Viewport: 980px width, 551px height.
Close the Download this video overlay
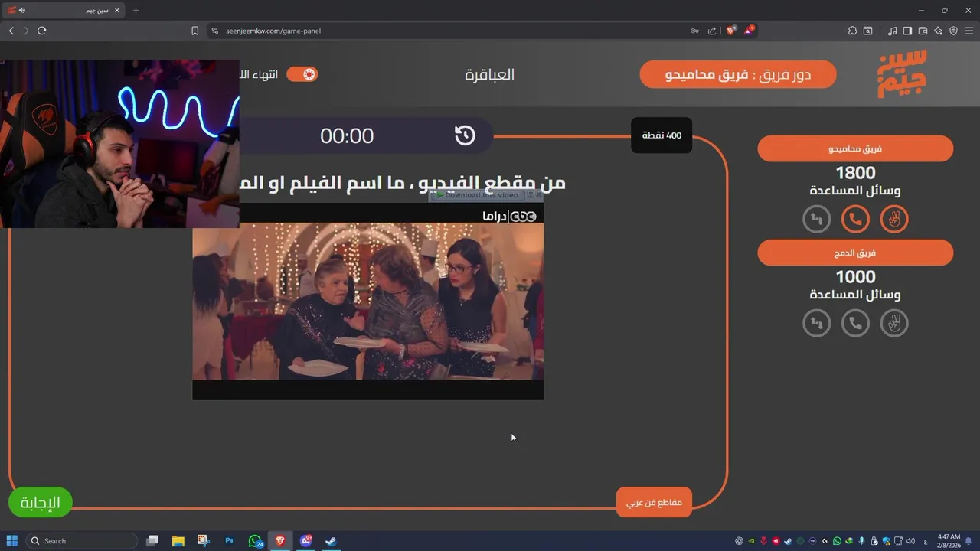[x=539, y=195]
